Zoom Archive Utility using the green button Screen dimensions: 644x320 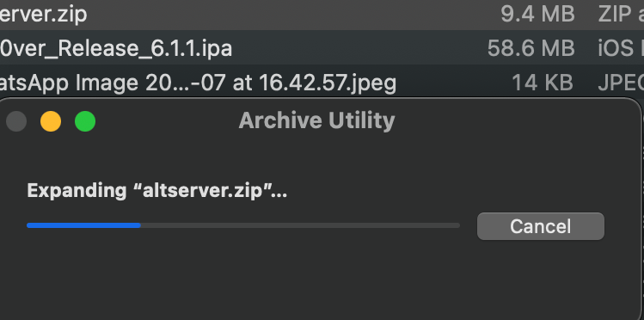pos(85,121)
